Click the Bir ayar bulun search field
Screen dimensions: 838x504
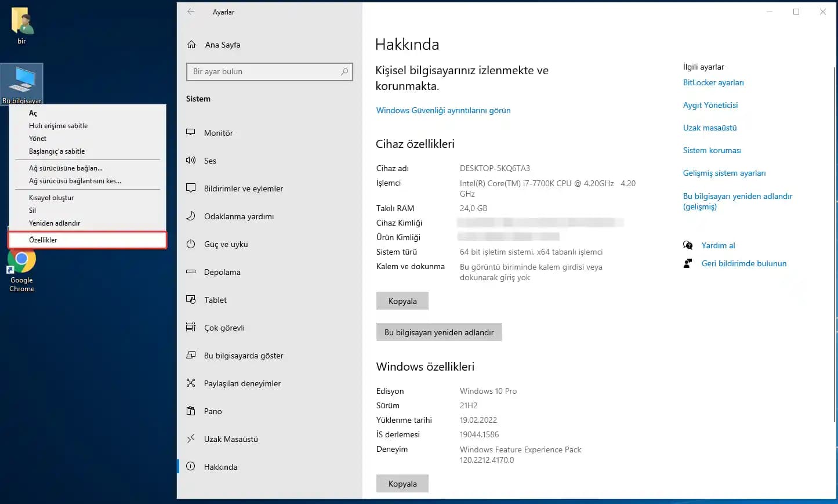(269, 71)
